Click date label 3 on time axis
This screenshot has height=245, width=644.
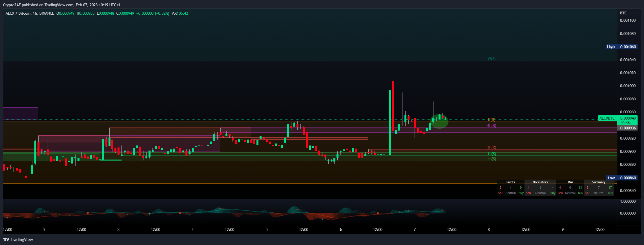tap(118, 229)
